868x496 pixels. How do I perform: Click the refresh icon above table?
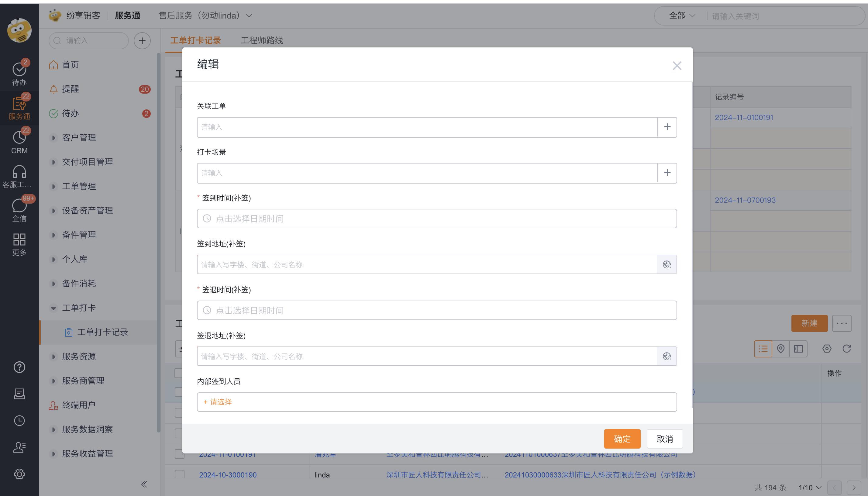(846, 349)
